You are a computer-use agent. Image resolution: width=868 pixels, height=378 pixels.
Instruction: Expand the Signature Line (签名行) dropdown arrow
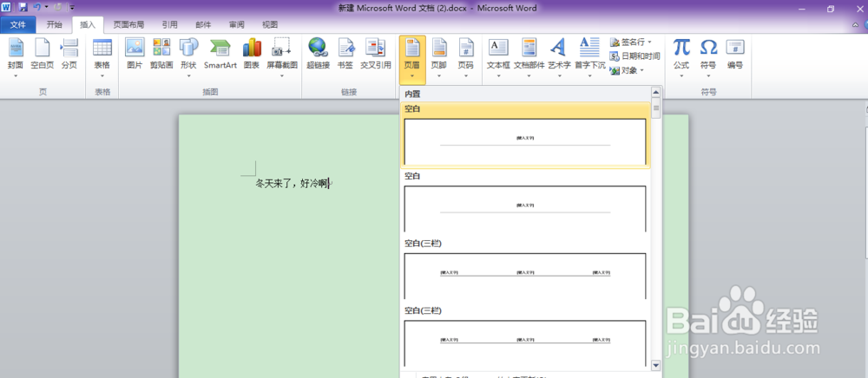click(x=649, y=42)
